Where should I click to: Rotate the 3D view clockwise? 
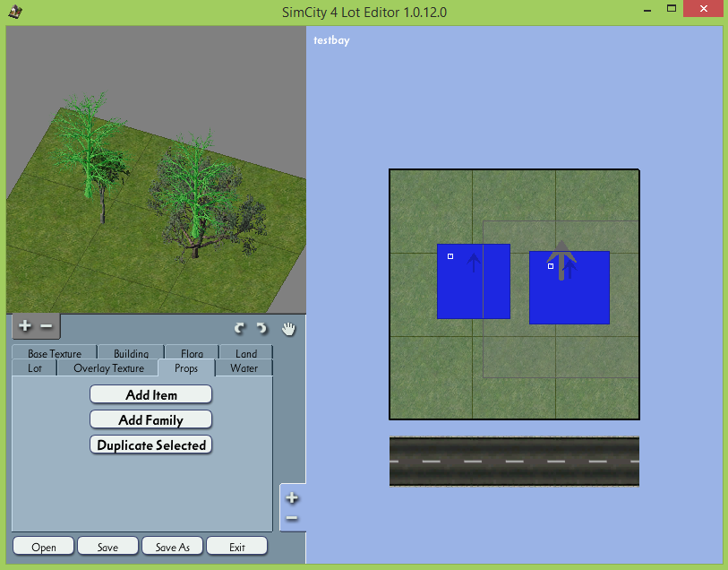(261, 328)
